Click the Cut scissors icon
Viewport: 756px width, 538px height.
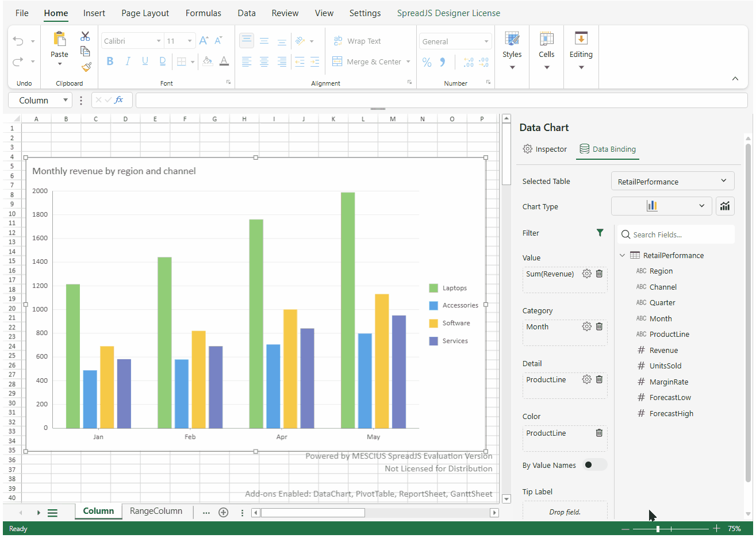tap(85, 36)
